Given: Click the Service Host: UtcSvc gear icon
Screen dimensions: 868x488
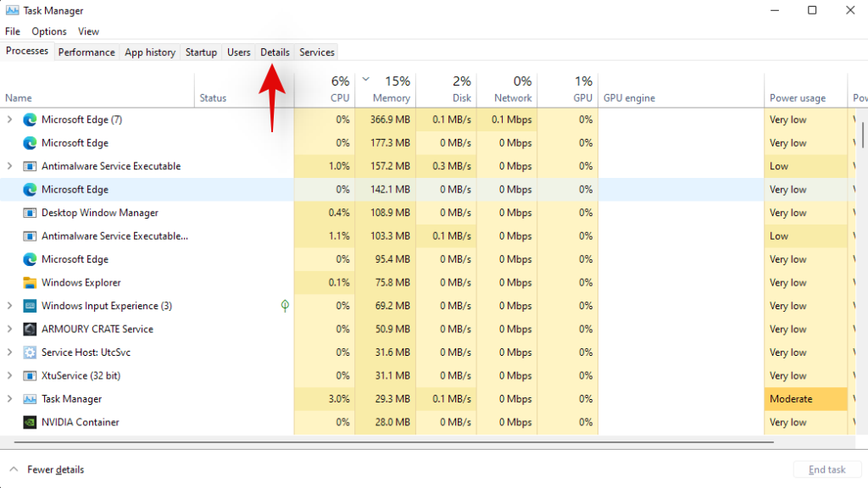Looking at the screenshot, I should point(30,352).
